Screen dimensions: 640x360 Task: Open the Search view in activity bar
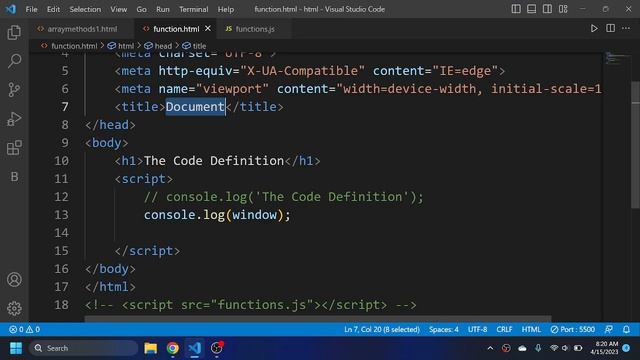click(14, 61)
